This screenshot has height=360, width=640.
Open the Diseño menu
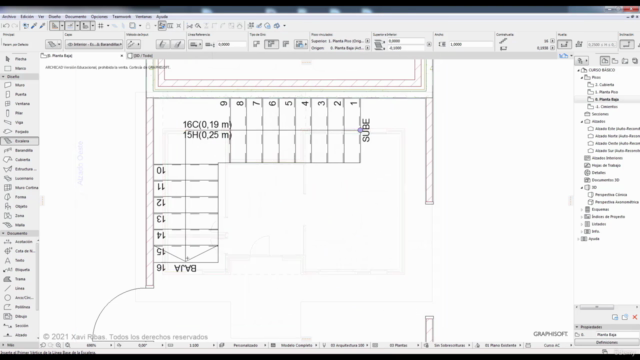[x=54, y=17]
